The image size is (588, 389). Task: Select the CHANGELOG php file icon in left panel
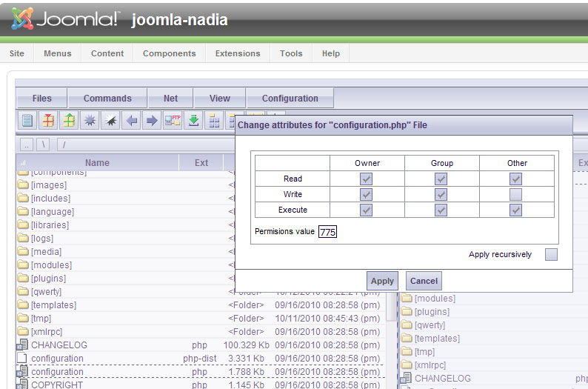click(x=22, y=345)
